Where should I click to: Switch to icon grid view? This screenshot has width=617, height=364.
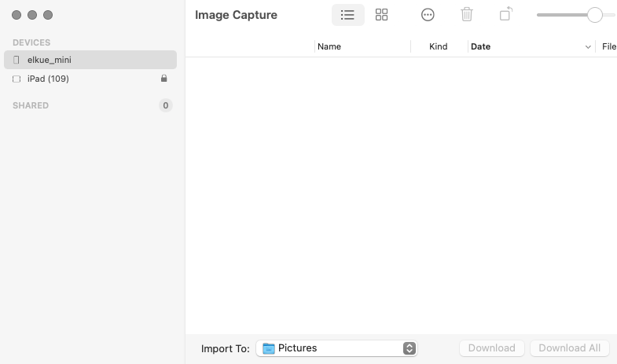382,15
